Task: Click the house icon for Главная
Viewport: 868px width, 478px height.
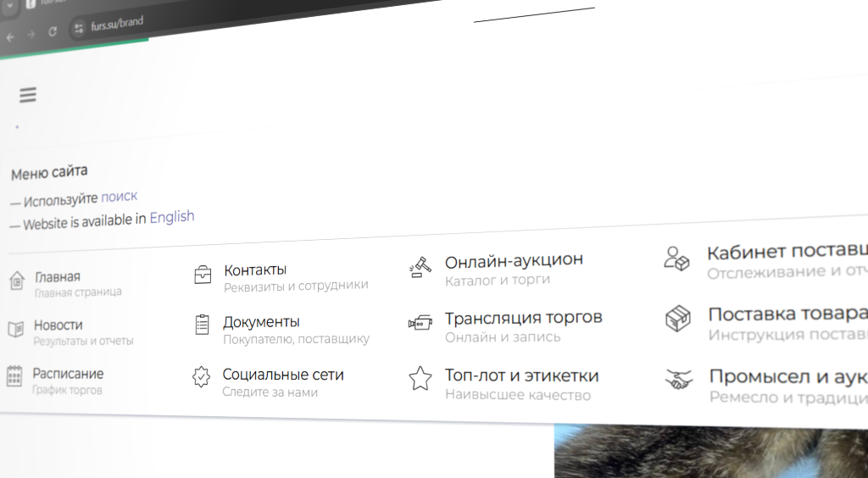Action: tap(17, 281)
